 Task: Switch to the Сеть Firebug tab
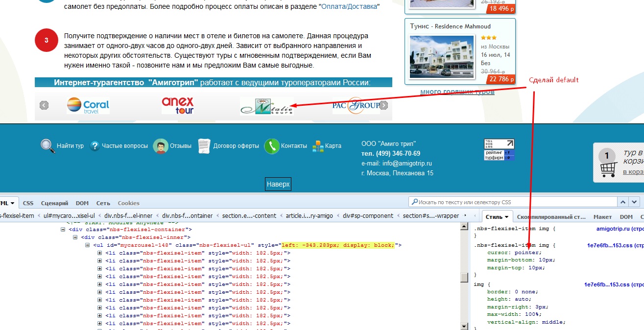[x=103, y=203]
